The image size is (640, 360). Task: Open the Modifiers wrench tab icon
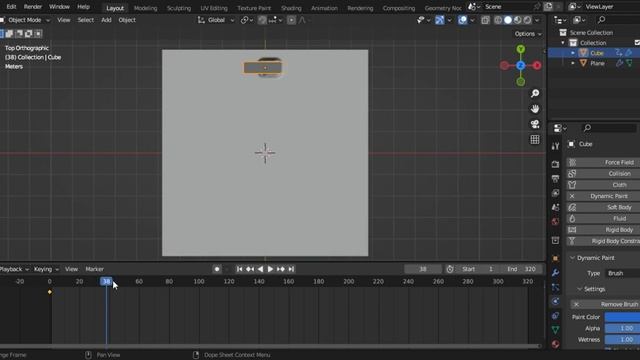click(555, 273)
